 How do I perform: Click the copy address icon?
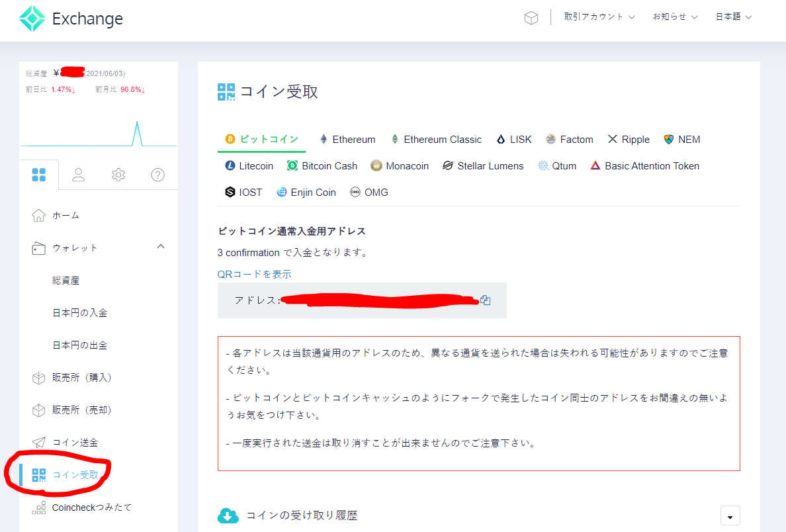[x=486, y=300]
